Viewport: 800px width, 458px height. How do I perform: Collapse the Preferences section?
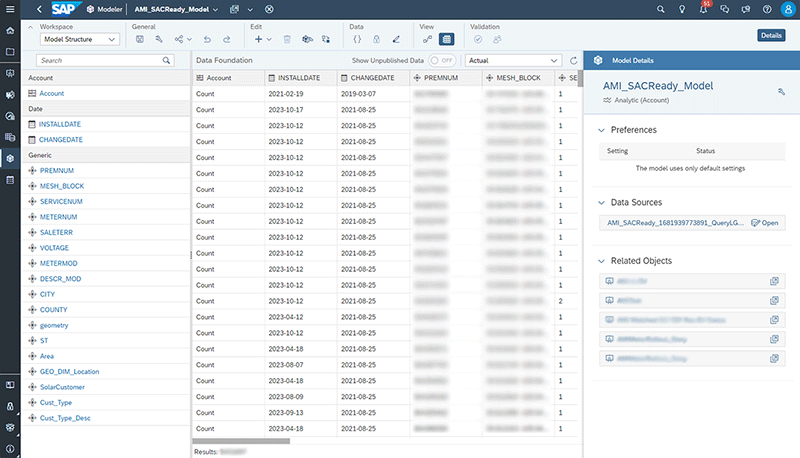pos(600,130)
